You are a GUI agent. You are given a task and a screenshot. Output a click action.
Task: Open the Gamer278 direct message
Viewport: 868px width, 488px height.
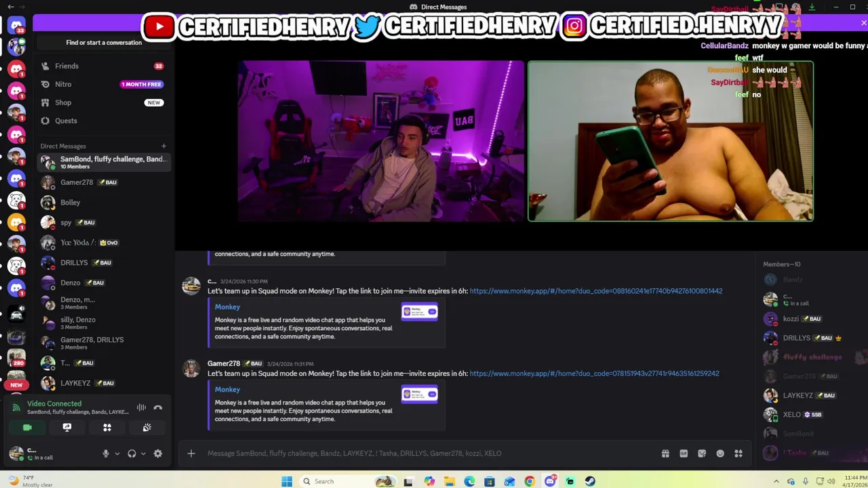103,182
